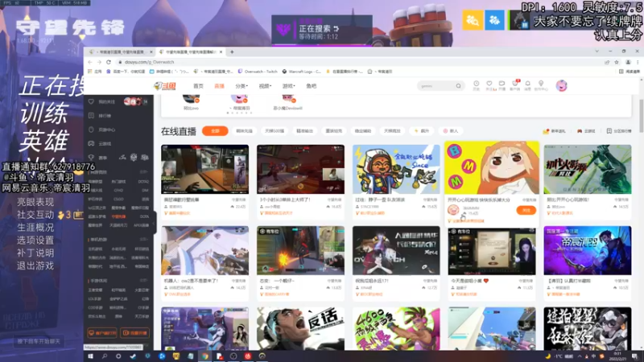
Task: Click the magnifier search icon in Douyu header
Action: pyautogui.click(x=458, y=86)
